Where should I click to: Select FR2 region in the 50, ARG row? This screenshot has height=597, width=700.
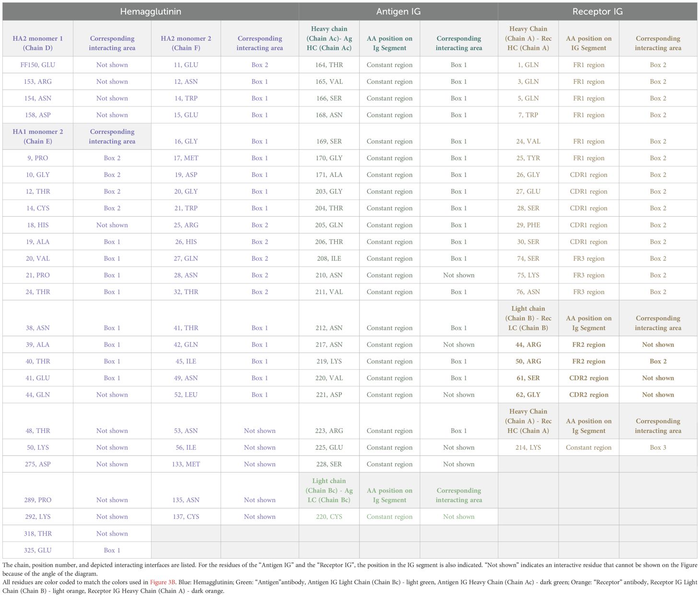click(x=589, y=362)
